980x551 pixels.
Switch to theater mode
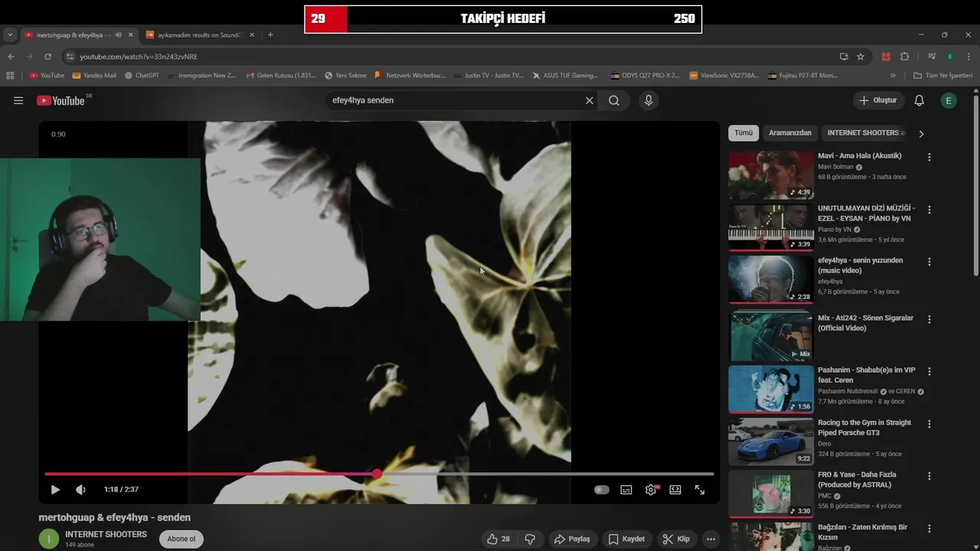(675, 490)
